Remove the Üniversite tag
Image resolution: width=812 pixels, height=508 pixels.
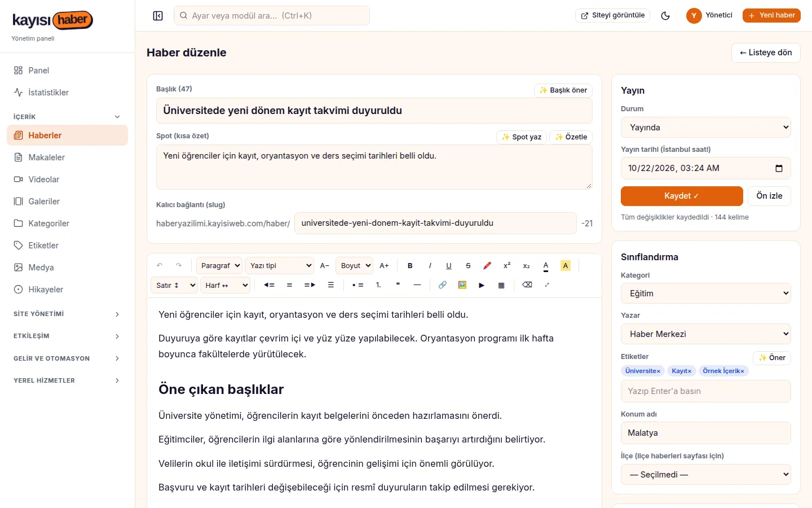658,371
